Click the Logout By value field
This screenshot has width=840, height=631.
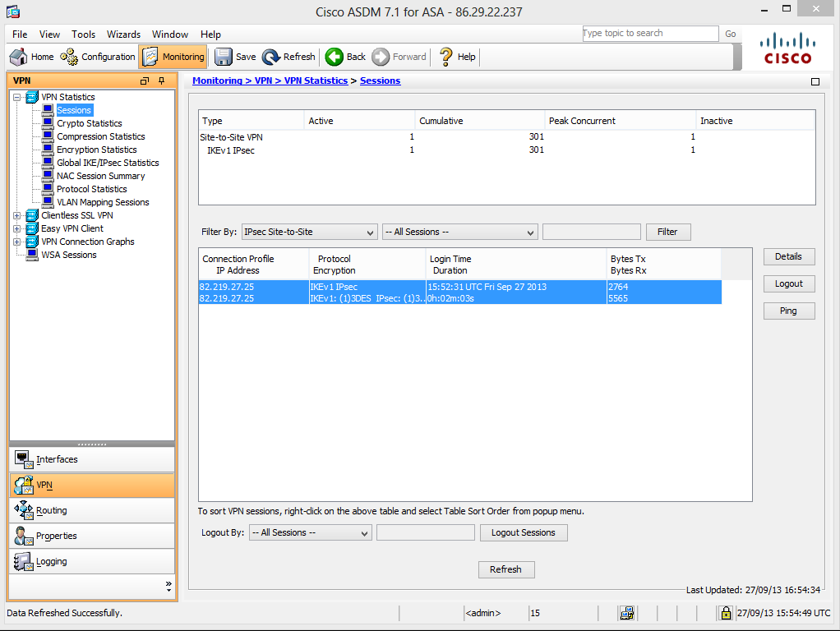click(x=426, y=533)
